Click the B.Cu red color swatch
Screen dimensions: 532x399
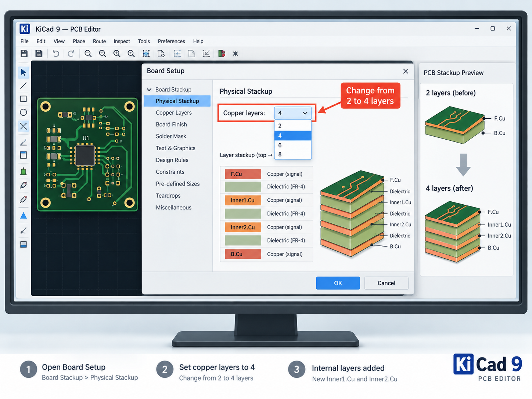243,254
